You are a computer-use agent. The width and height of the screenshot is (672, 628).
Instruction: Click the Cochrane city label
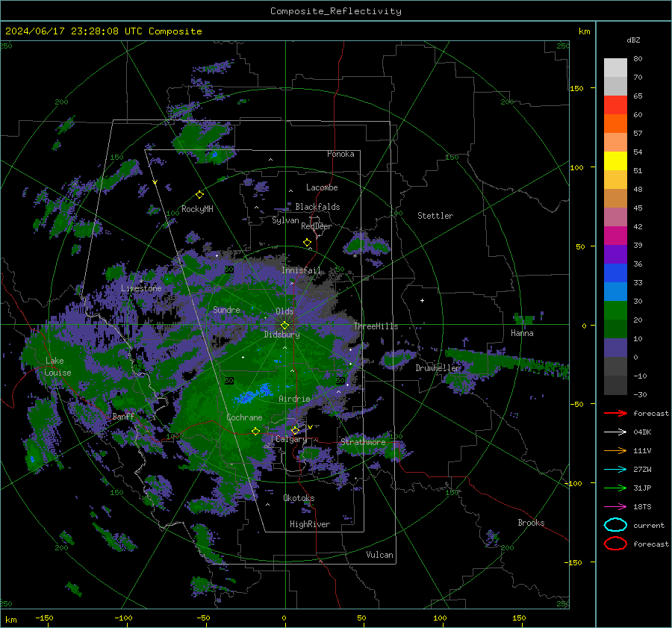[244, 417]
